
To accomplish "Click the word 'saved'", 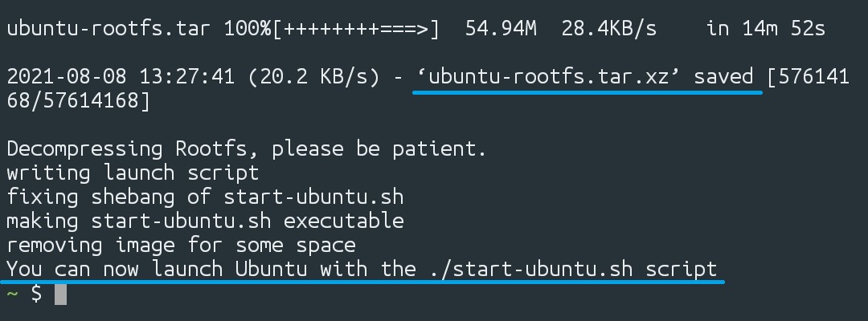I will click(x=724, y=77).
